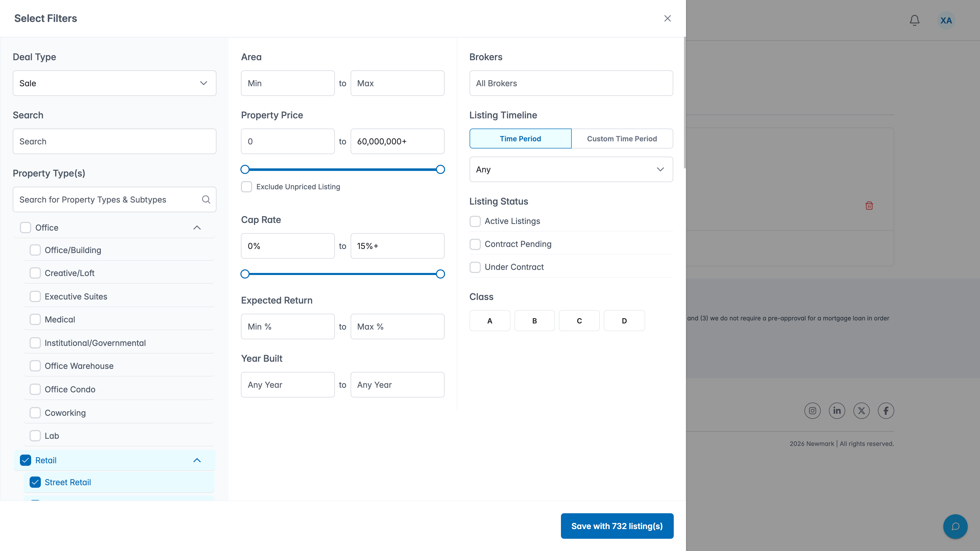Screen dimensions: 980x551
Task: Check the Office/Building subtype
Action: pos(35,250)
